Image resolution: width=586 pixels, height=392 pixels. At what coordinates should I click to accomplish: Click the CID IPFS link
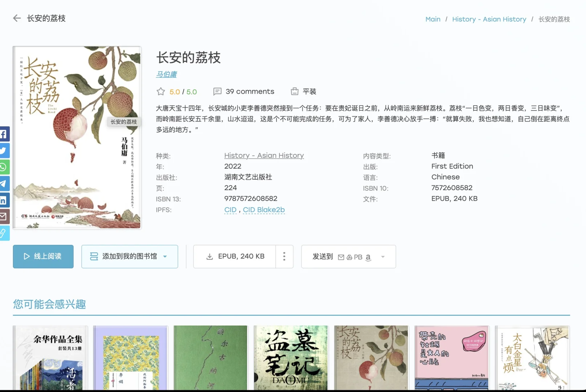pyautogui.click(x=230, y=210)
